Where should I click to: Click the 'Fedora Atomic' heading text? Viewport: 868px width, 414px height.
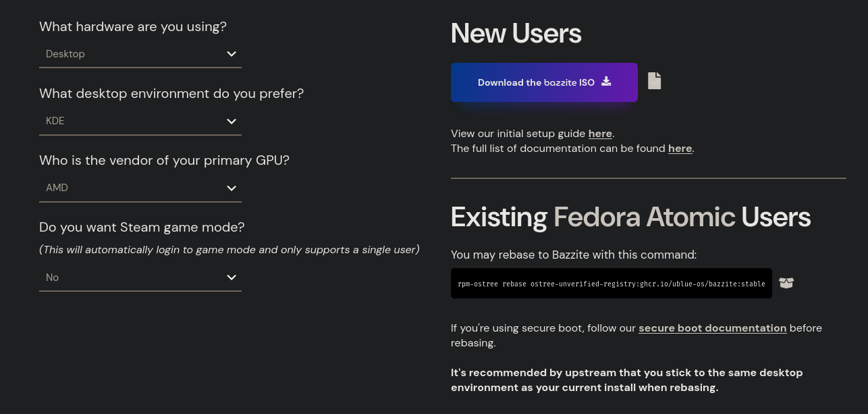(644, 217)
